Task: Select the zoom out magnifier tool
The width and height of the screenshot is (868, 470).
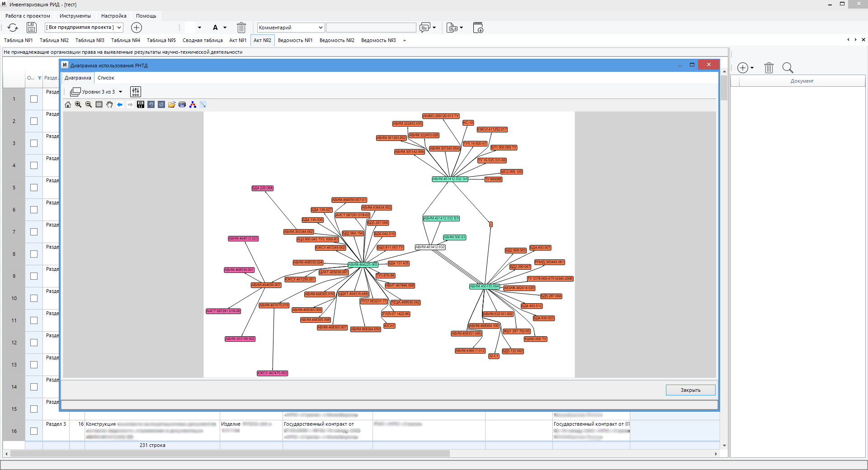Action: point(89,104)
